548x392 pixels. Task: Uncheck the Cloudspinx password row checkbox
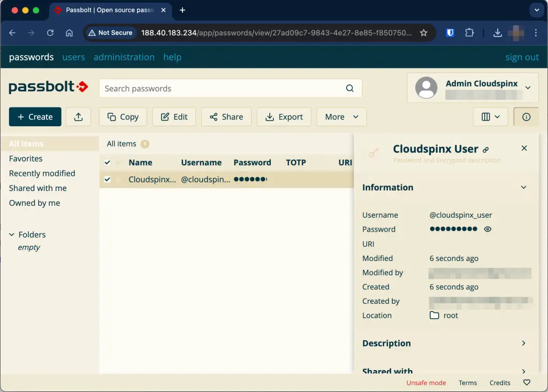(x=108, y=179)
